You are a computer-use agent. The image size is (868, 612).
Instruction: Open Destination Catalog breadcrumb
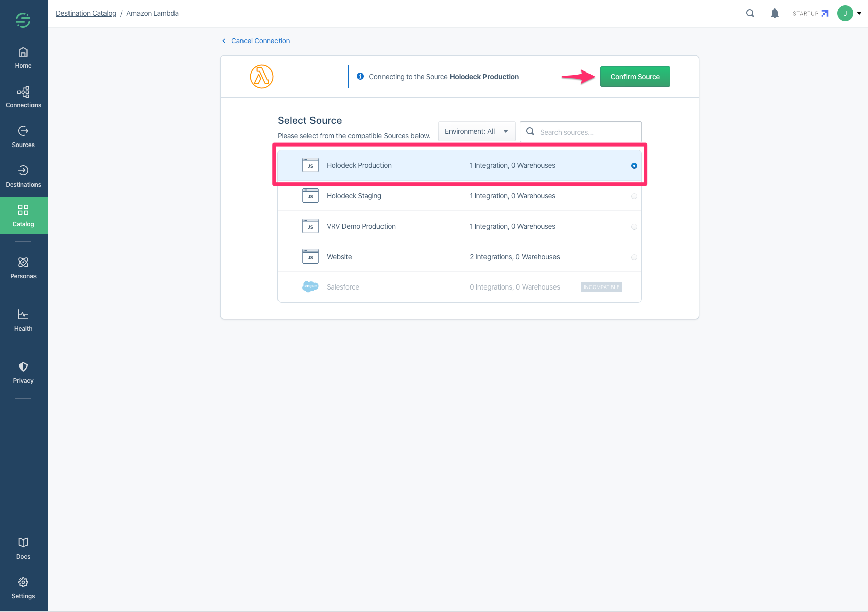pyautogui.click(x=86, y=13)
